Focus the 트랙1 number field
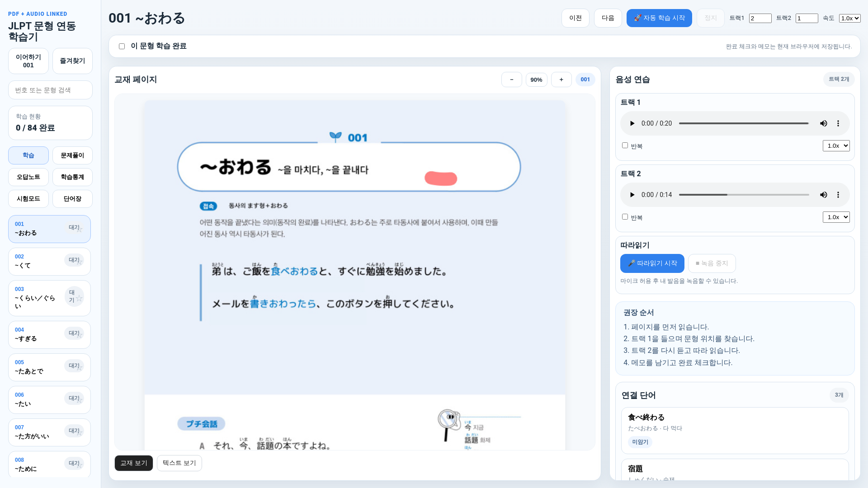The width and height of the screenshot is (868, 488). tap(760, 18)
